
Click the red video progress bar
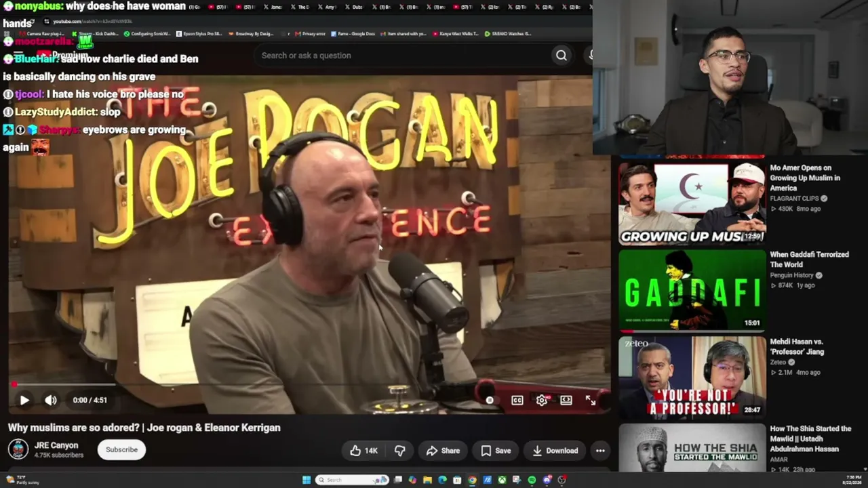309,384
